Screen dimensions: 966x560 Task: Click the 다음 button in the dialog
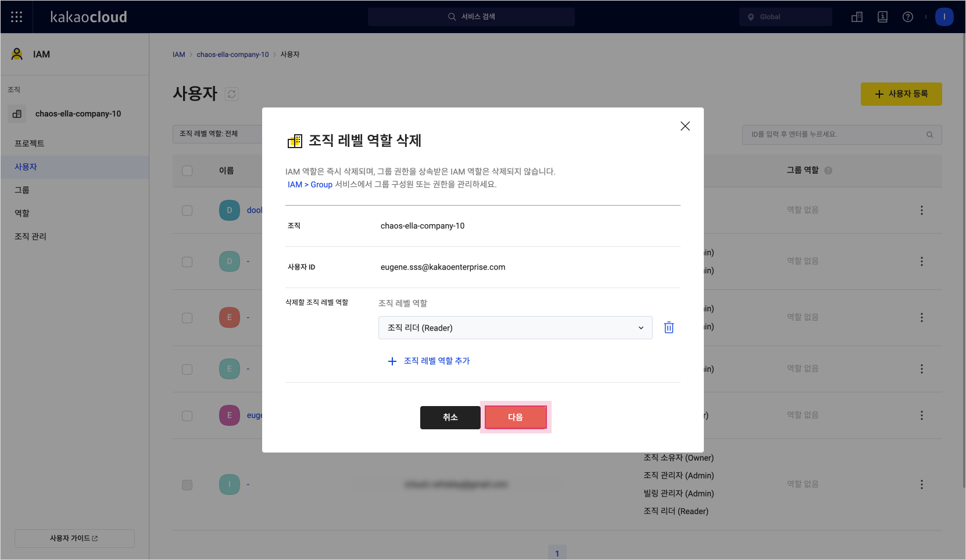tap(516, 417)
